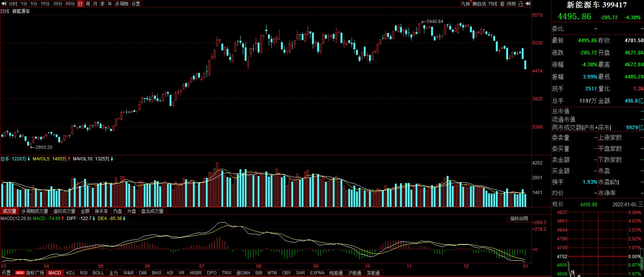Select the KDJ indicator tab
This screenshot has width=644, height=277.
tap(70, 273)
